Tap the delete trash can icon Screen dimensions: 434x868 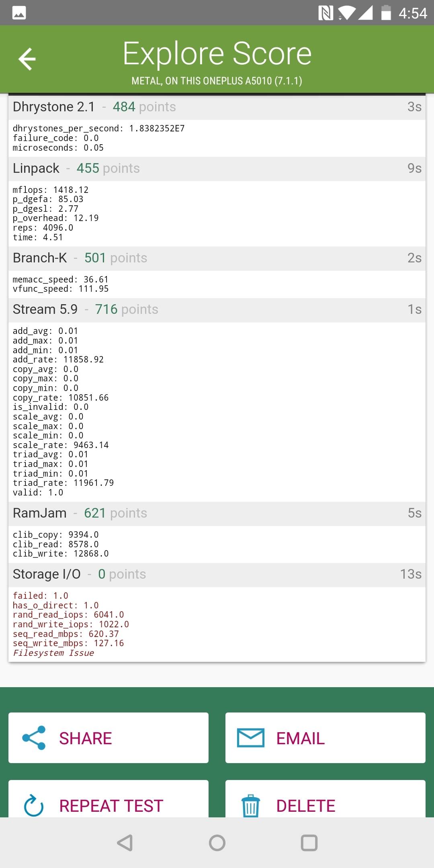251,806
